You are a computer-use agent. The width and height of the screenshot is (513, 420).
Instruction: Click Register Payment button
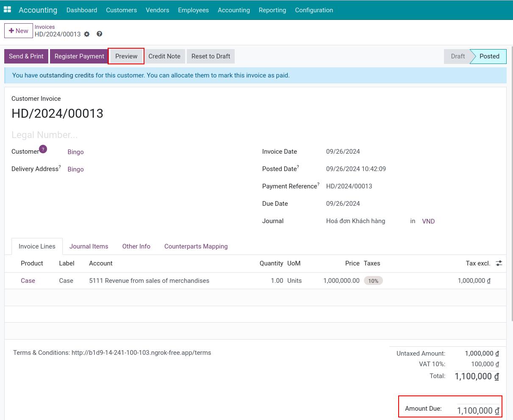(x=79, y=56)
